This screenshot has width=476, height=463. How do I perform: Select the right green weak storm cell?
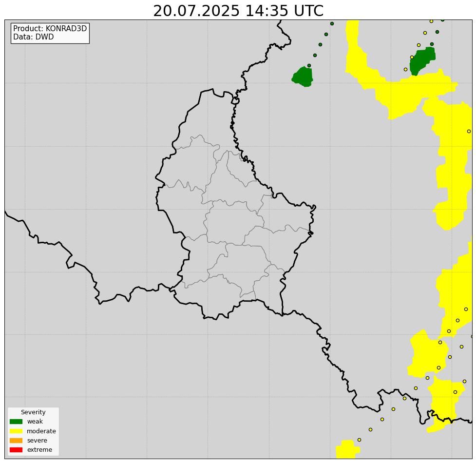pos(422,60)
